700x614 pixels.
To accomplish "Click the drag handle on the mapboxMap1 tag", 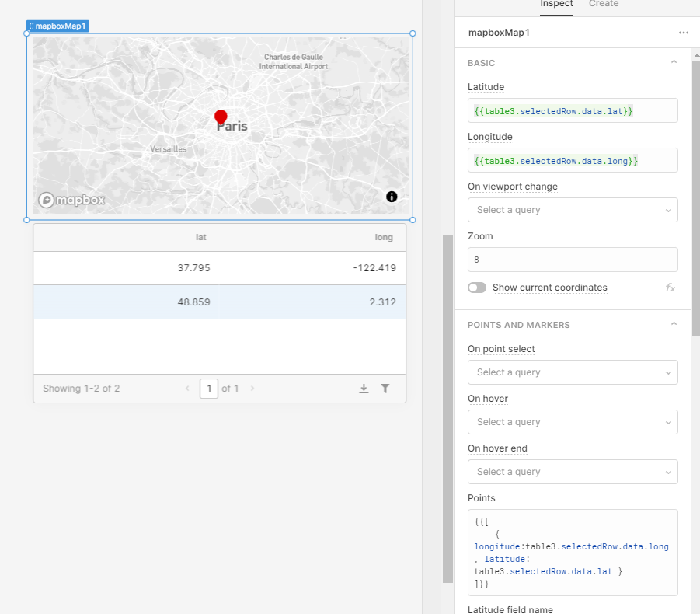I will point(30,25).
